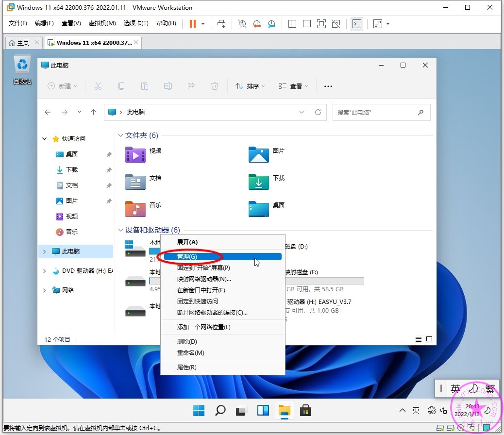The image size is (504, 435).
Task: Show hidden icons chevron in system tray
Action: tap(402, 410)
